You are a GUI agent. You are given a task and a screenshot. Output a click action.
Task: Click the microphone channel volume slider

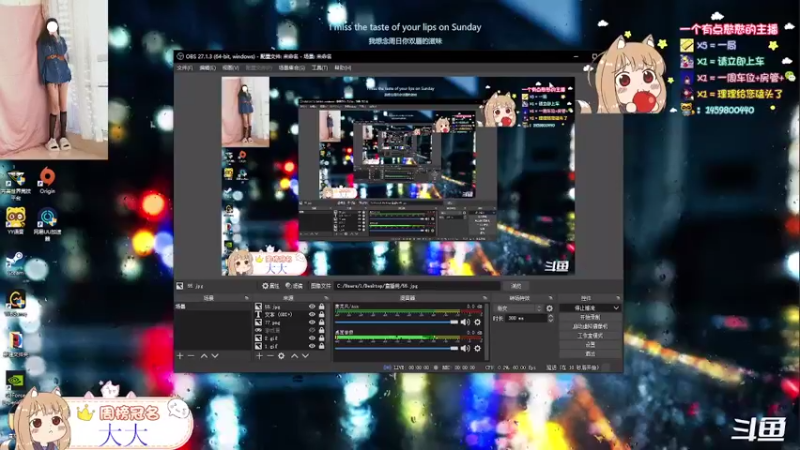[397, 322]
